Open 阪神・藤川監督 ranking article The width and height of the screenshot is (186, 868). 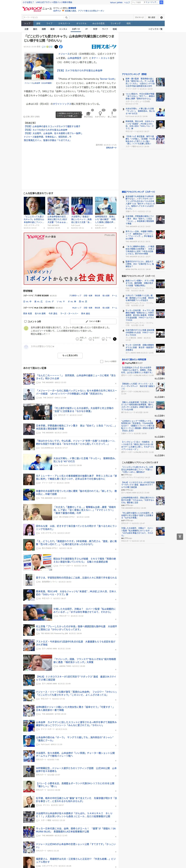point(143,84)
